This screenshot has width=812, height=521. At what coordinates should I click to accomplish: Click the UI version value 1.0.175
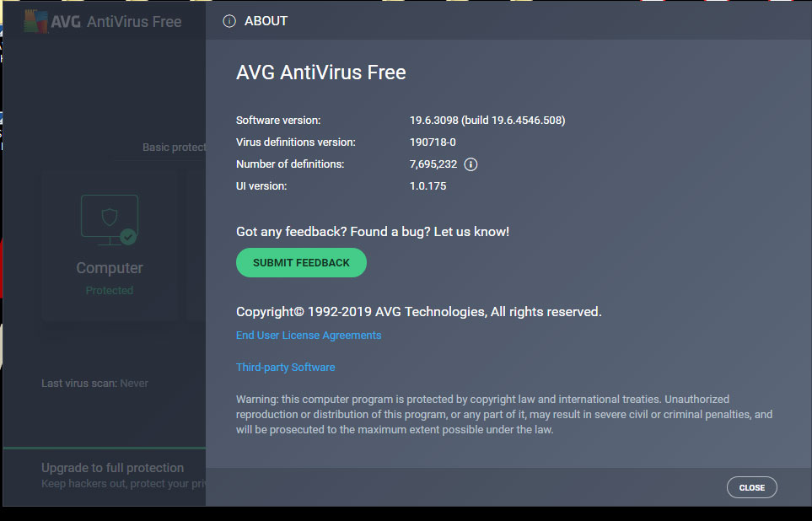click(x=428, y=186)
